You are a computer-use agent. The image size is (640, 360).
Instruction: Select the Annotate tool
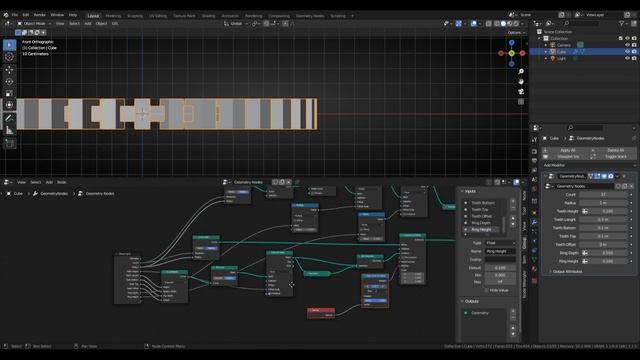click(x=9, y=118)
